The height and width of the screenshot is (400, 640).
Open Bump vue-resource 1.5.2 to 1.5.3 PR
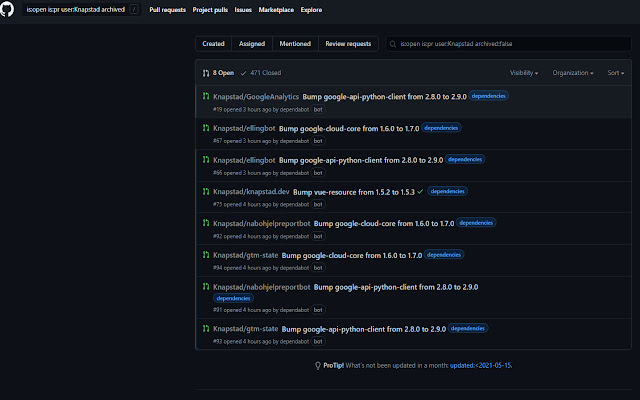354,192
